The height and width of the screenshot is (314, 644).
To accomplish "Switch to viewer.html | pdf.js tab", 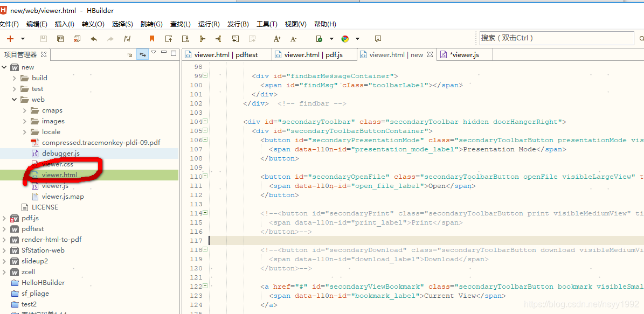I will tap(314, 54).
